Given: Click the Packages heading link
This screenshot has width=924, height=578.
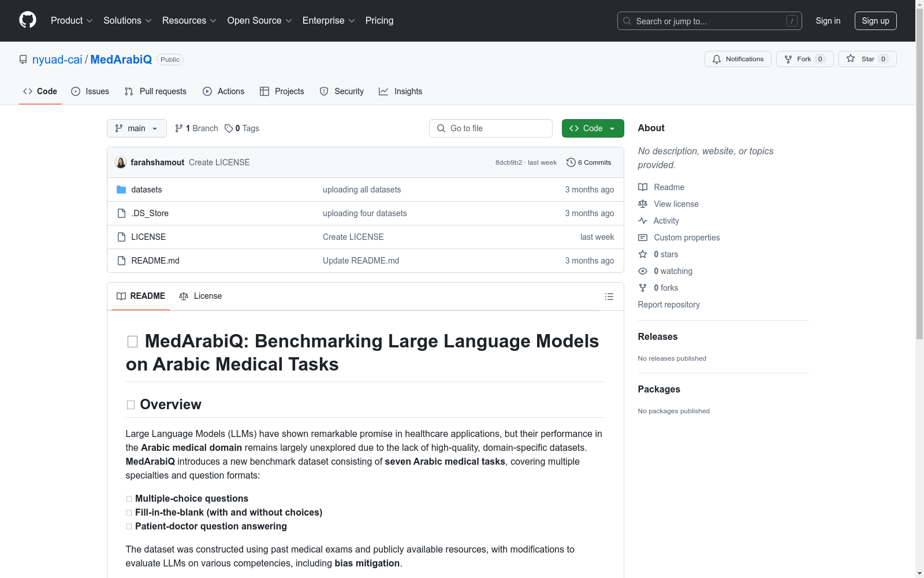Looking at the screenshot, I should point(659,389).
